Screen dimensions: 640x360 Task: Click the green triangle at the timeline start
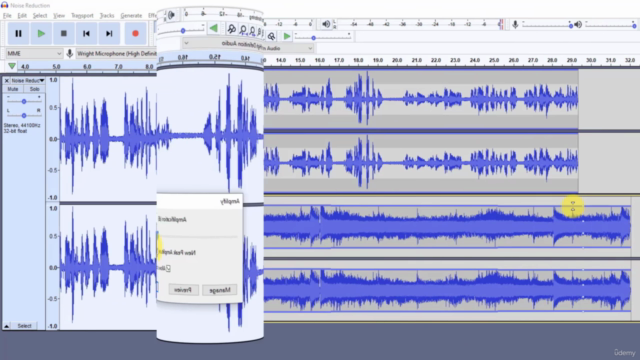point(12,66)
